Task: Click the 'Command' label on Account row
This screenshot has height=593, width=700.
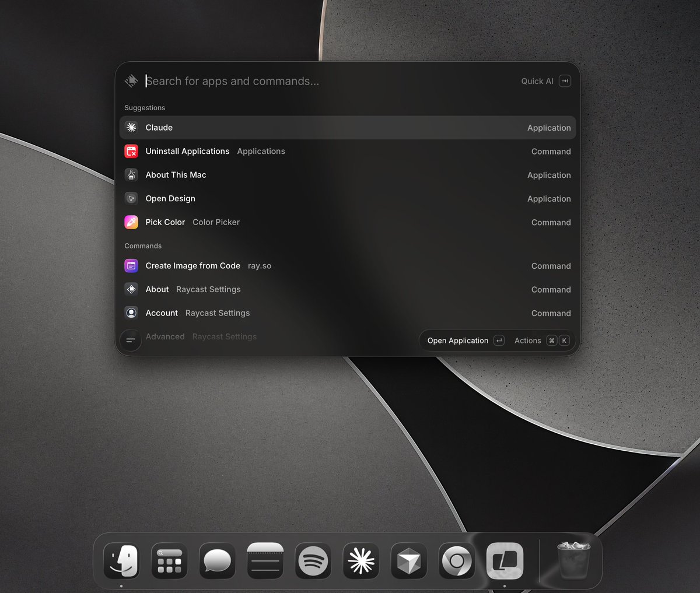Action: pos(551,313)
